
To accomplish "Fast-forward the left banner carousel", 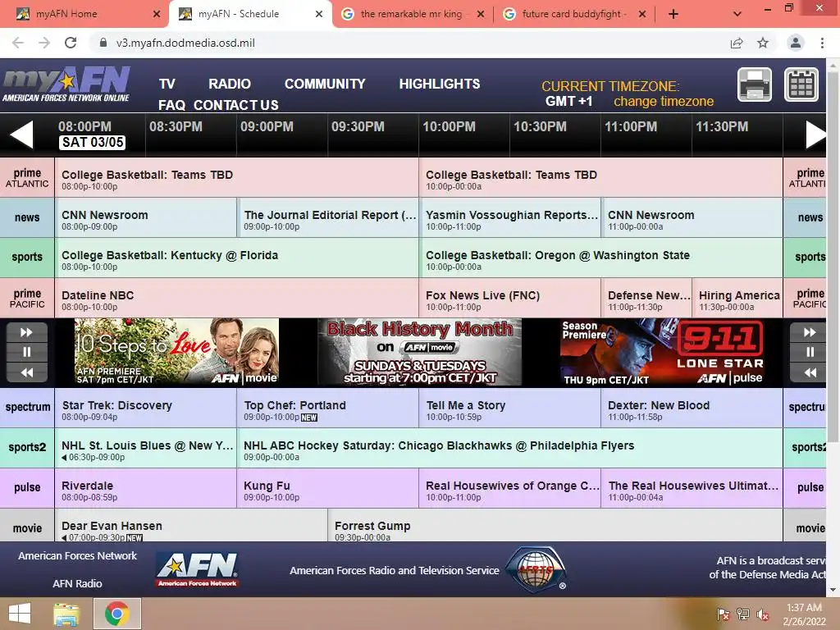I will pos(27,332).
